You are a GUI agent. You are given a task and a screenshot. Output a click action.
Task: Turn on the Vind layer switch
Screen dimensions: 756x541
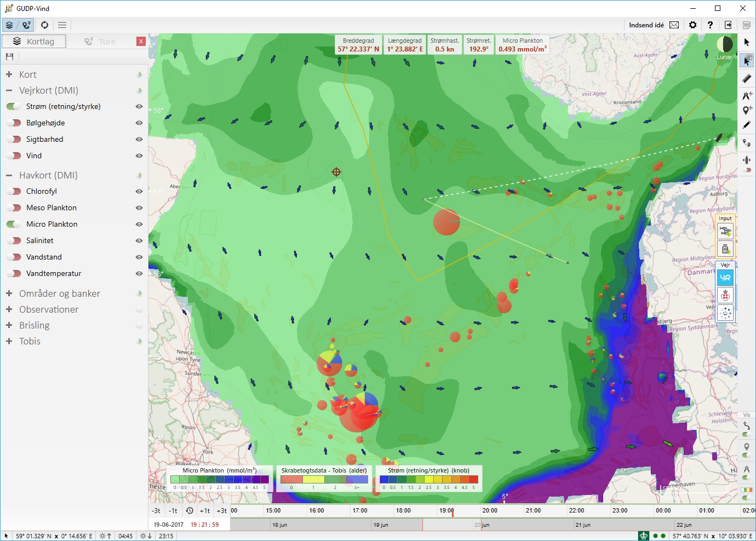14,156
